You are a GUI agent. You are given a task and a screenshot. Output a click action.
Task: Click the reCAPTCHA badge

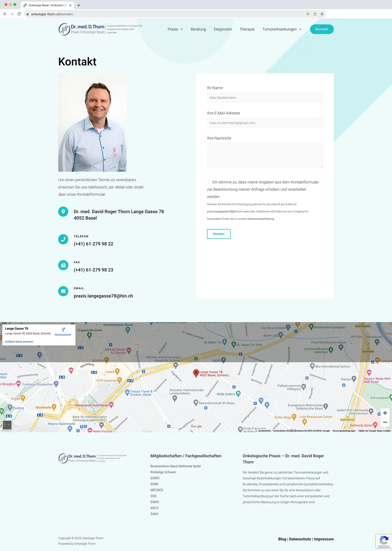pyautogui.click(x=384, y=541)
